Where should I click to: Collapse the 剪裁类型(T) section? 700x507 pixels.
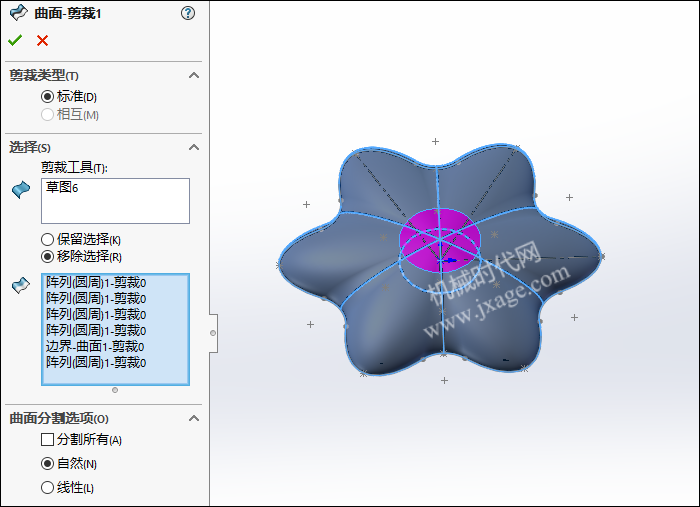[194, 75]
